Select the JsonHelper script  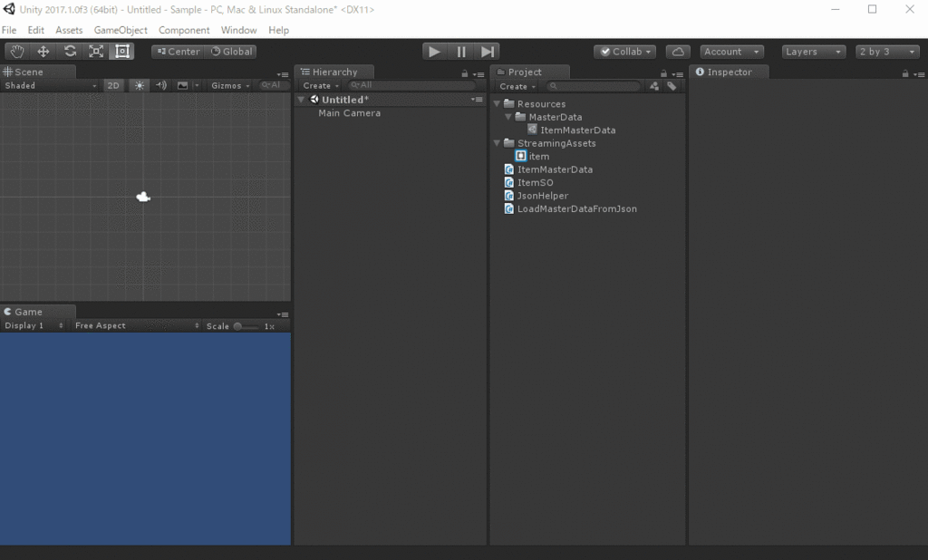(536, 196)
